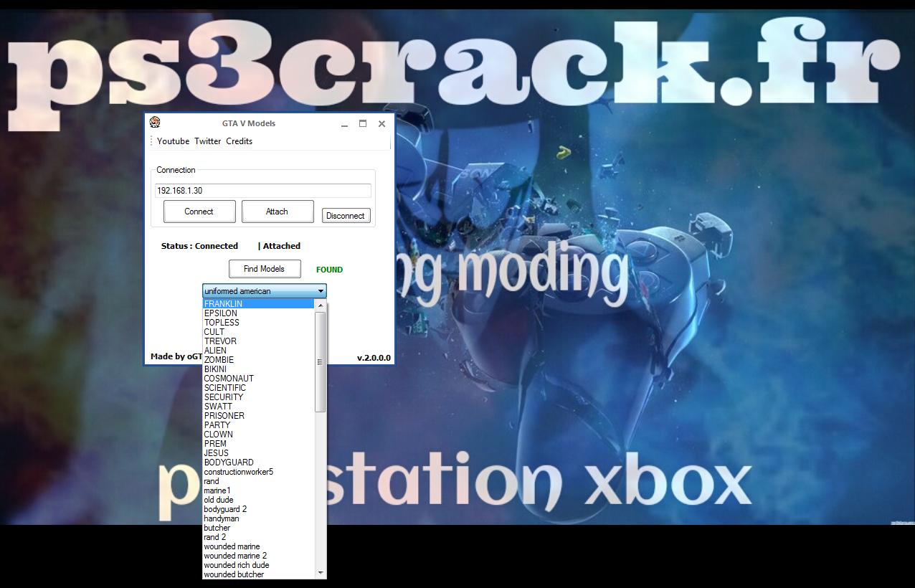Click the GTA V Models app icon
Screen dimensions: 915x588
pos(155,123)
